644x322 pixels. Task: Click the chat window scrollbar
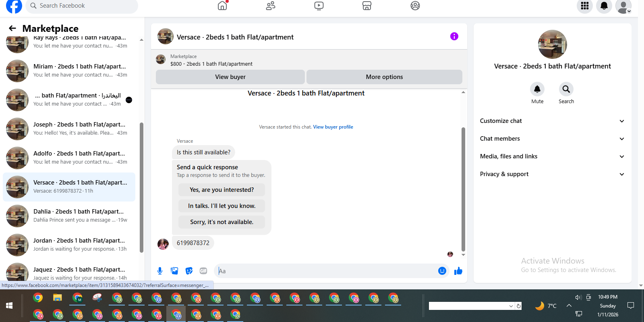pyautogui.click(x=463, y=189)
